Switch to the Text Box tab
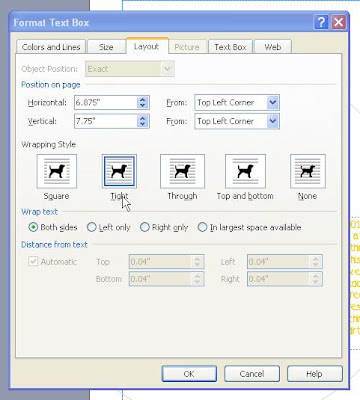This screenshot has height=400, width=360. [230, 47]
